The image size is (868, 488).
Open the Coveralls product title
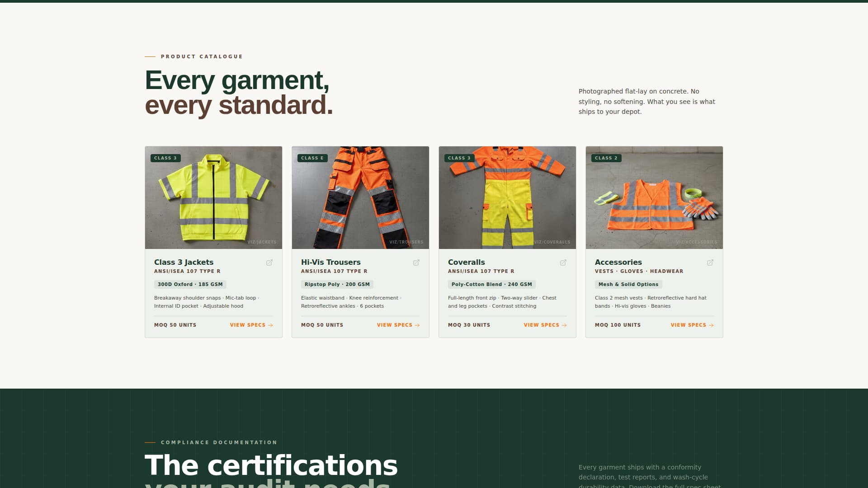(x=466, y=262)
